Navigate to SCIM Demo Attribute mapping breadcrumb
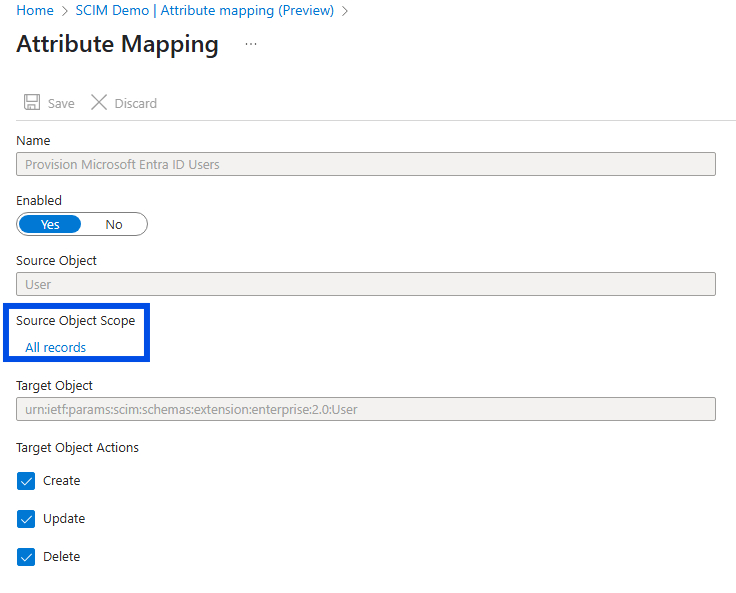 [205, 11]
